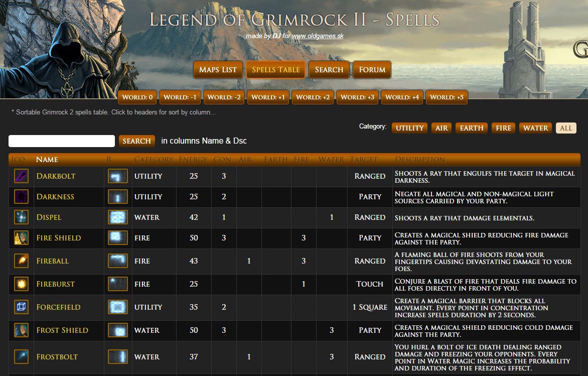Click the Frost Shield spell name
Image resolution: width=588 pixels, height=376 pixels.
click(x=62, y=330)
